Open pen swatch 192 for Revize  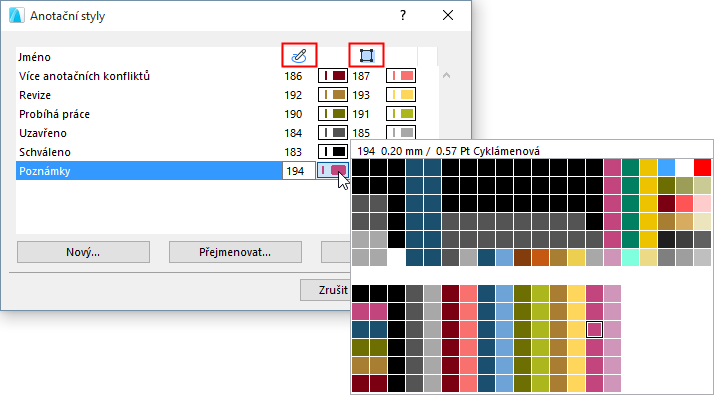pyautogui.click(x=333, y=95)
